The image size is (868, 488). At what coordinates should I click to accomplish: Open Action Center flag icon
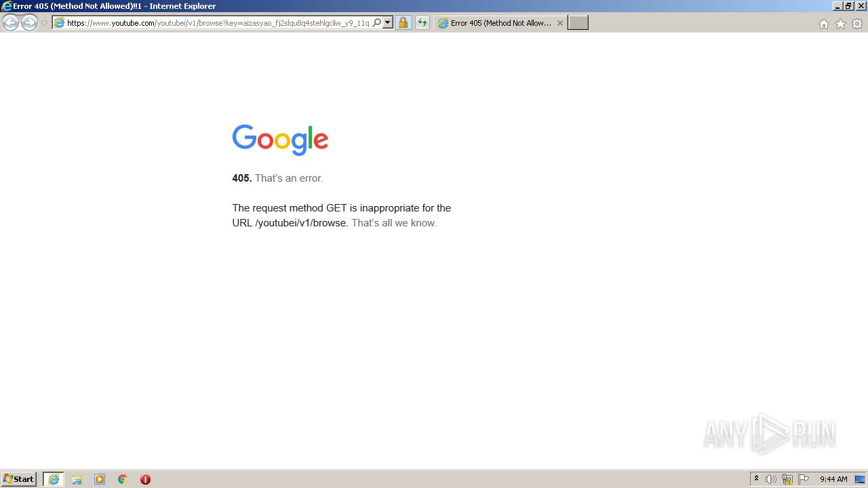pos(804,479)
